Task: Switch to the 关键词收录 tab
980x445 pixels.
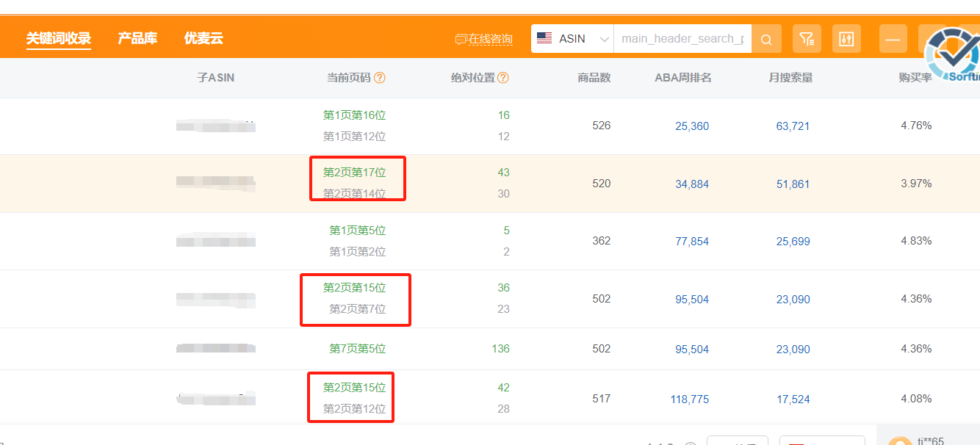Action: click(x=59, y=38)
